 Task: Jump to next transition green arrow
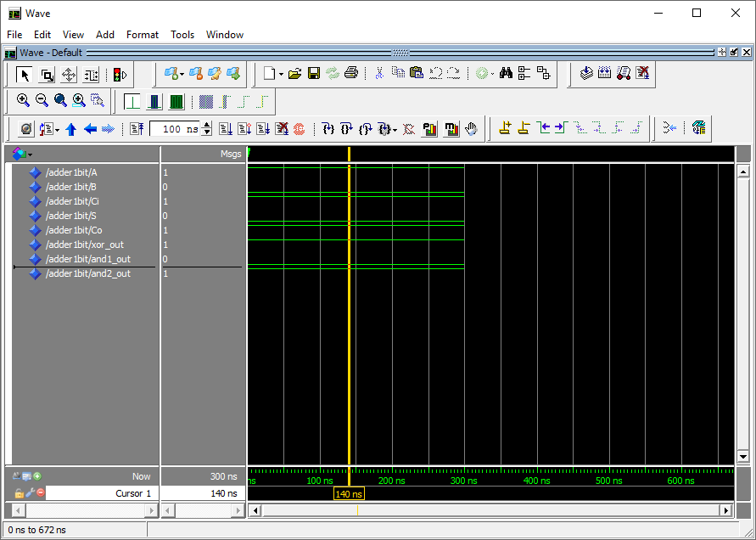561,128
